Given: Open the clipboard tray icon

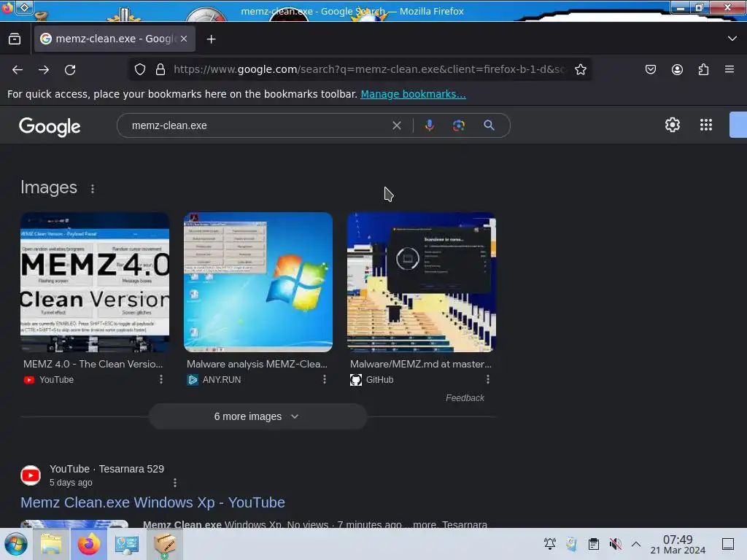Looking at the screenshot, I should coord(594,544).
